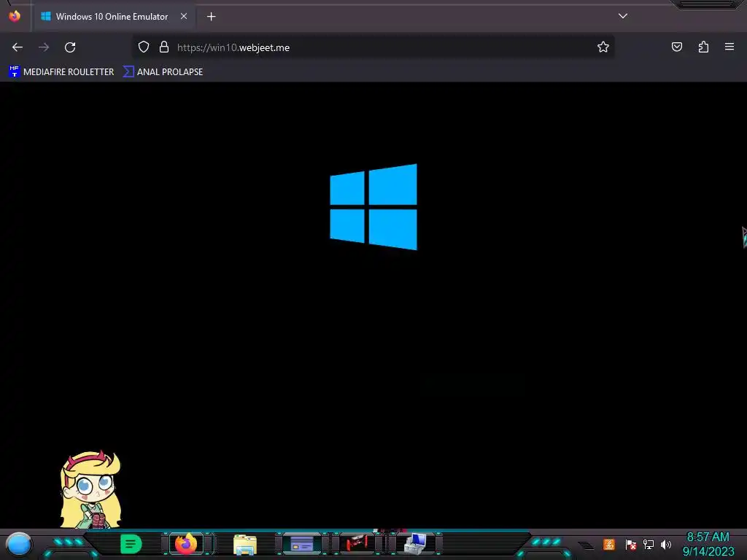Open the green chat app on taskbar

pos(131,544)
